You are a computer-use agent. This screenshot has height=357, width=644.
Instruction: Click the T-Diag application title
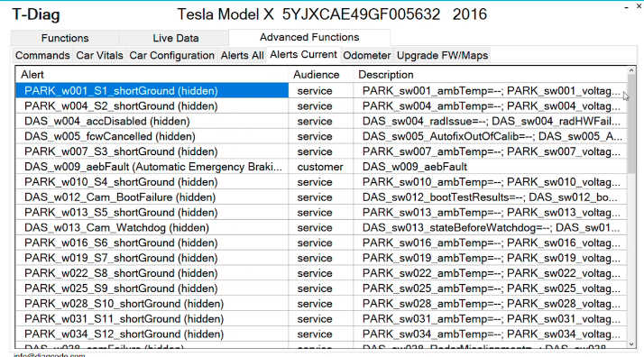pyautogui.click(x=36, y=14)
